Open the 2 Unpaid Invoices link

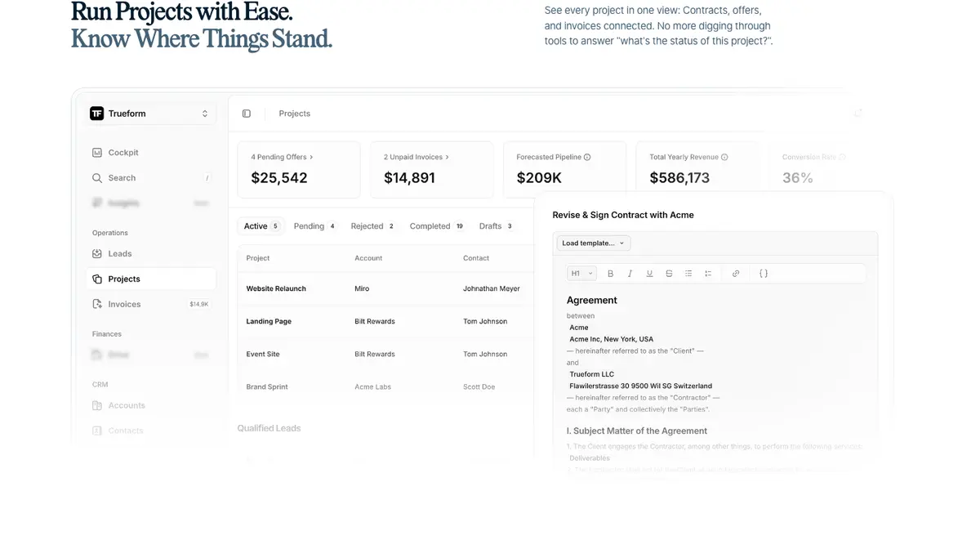pos(416,157)
